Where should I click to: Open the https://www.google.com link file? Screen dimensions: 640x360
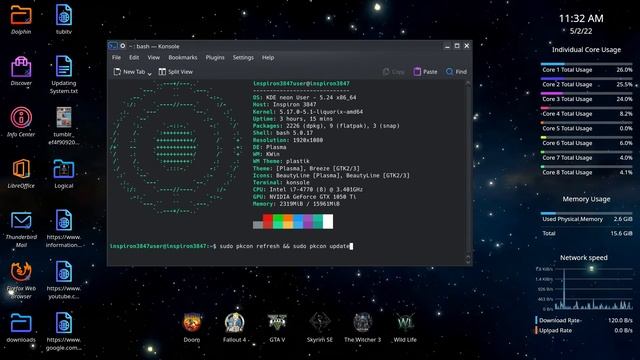(x=64, y=322)
